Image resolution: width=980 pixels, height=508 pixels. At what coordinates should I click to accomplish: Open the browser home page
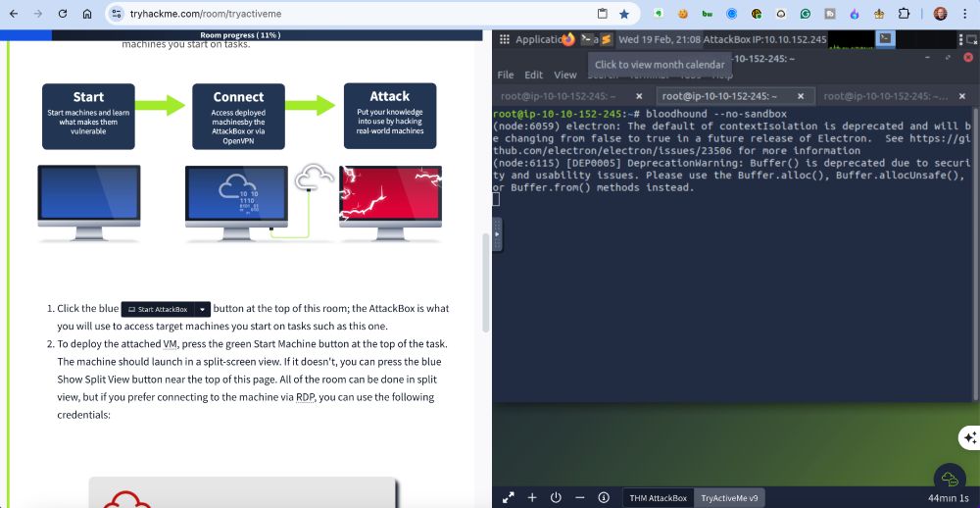click(x=87, y=14)
